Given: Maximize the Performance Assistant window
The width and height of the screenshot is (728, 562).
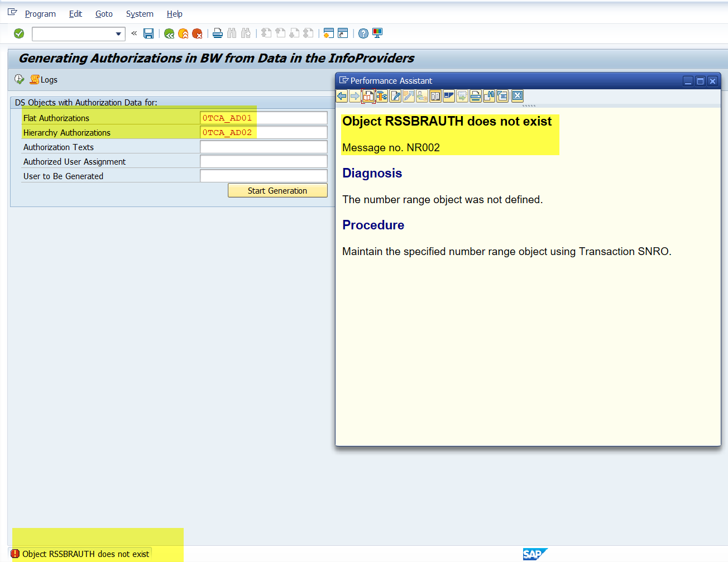Looking at the screenshot, I should (x=700, y=81).
